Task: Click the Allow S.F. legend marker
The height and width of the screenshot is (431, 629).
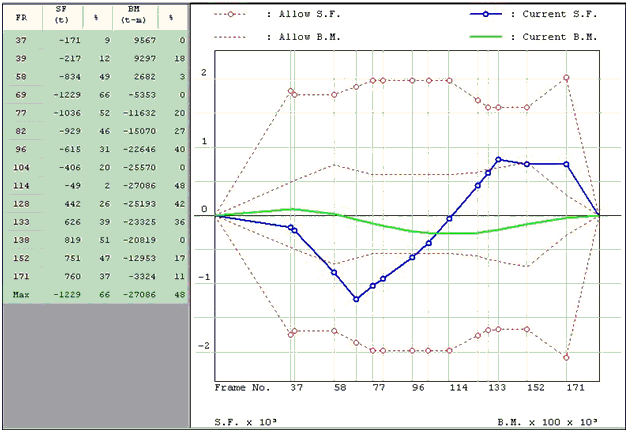Action: tap(231, 16)
